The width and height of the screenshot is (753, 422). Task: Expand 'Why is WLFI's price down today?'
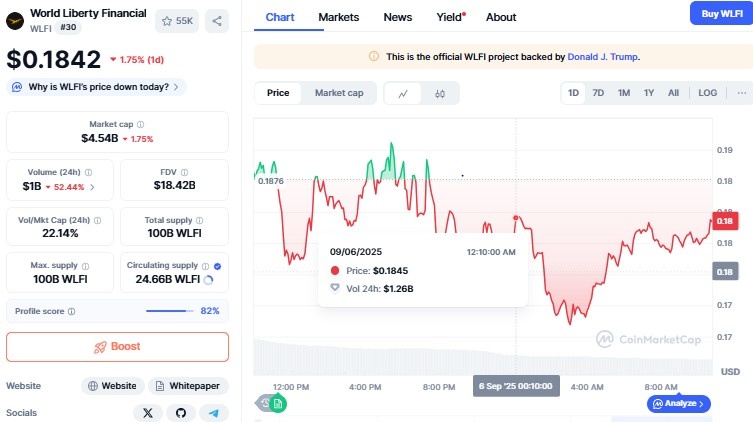97,87
